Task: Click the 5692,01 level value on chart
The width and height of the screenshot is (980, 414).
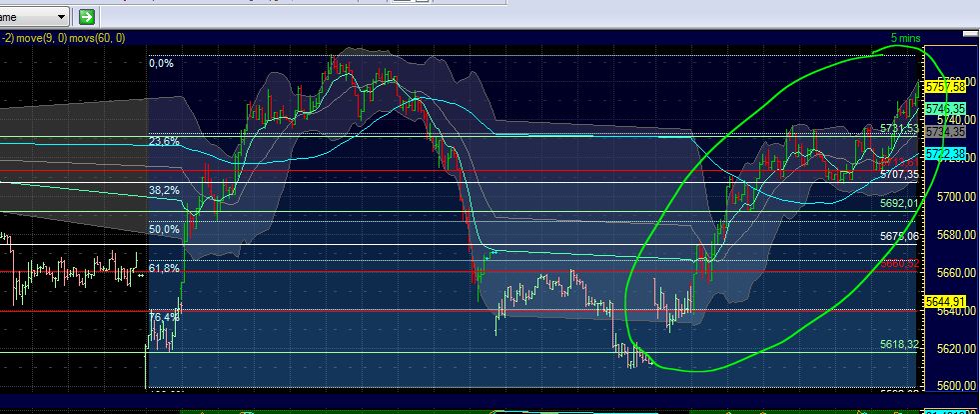Action: [x=899, y=203]
